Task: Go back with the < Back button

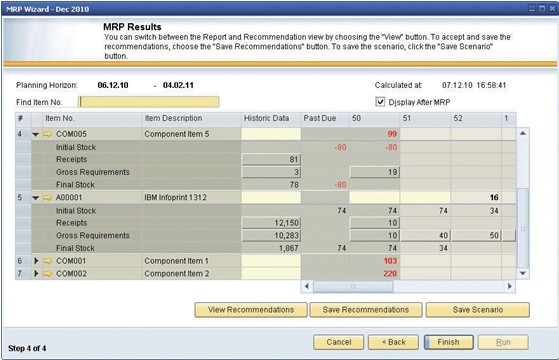Action: [x=394, y=342]
